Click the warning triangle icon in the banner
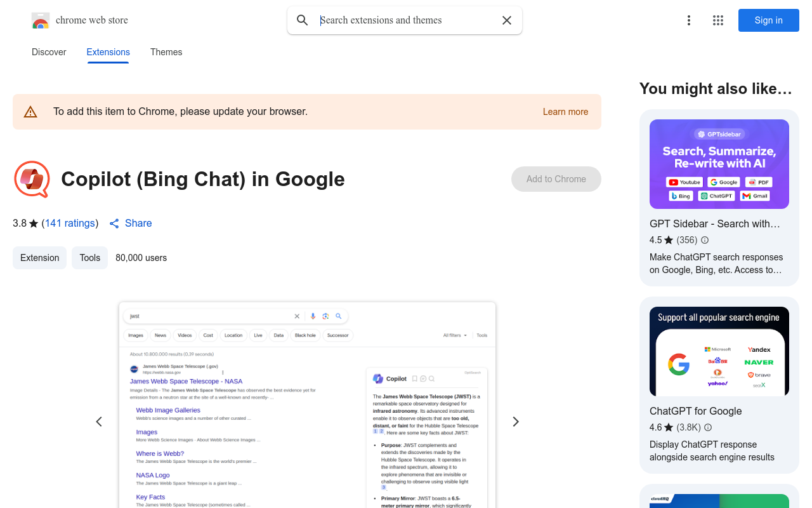Viewport: 812px width, 508px height. [30, 112]
